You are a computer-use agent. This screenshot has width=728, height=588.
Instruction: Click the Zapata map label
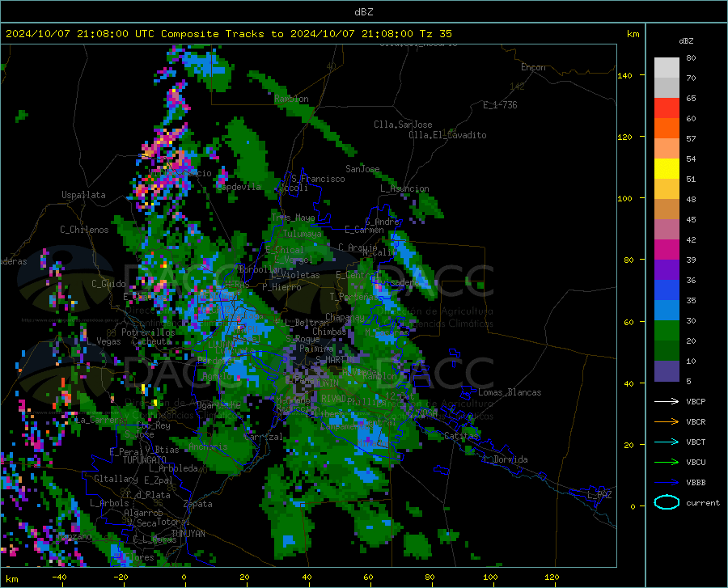(198, 504)
